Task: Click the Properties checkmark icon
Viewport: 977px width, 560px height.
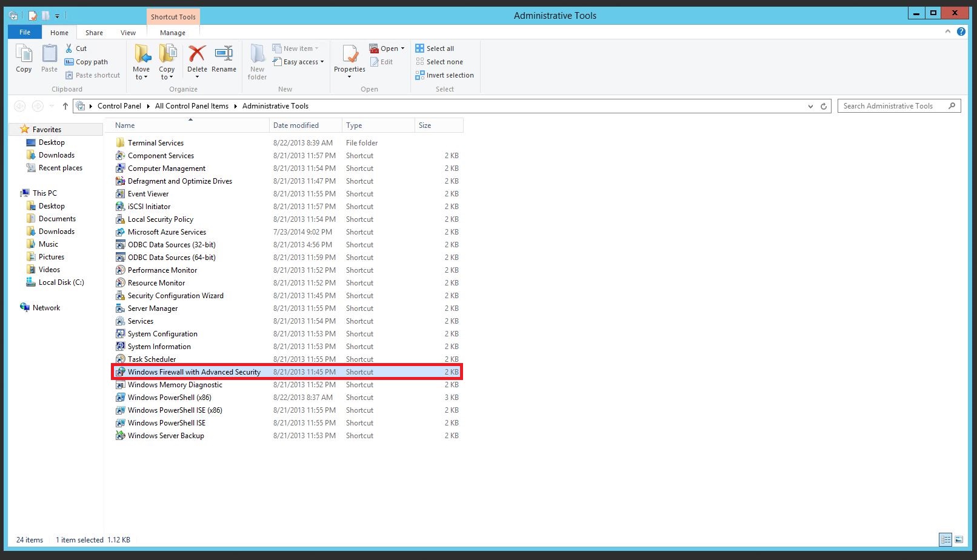Action: click(x=350, y=54)
